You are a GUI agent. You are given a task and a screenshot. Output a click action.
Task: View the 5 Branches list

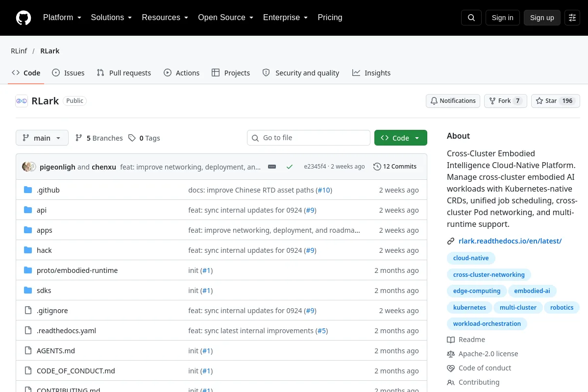point(99,138)
